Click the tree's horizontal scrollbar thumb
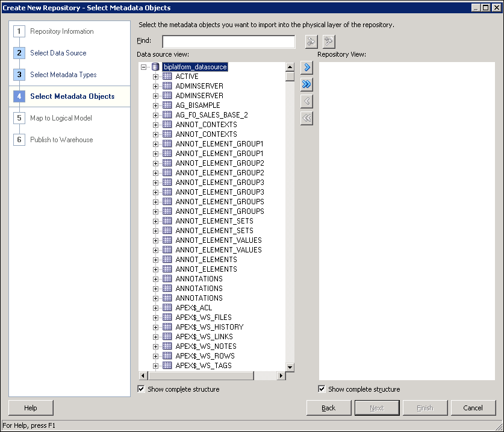Image resolution: width=504 pixels, height=432 pixels. coord(201,375)
